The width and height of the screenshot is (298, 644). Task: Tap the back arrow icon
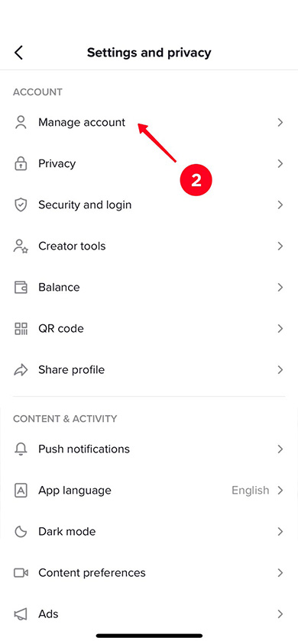click(x=18, y=53)
